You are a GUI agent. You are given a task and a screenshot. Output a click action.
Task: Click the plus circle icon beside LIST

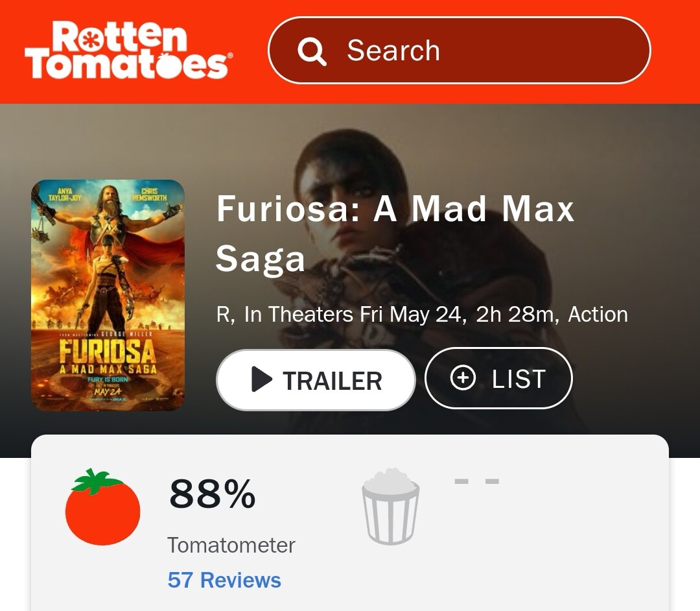point(463,379)
